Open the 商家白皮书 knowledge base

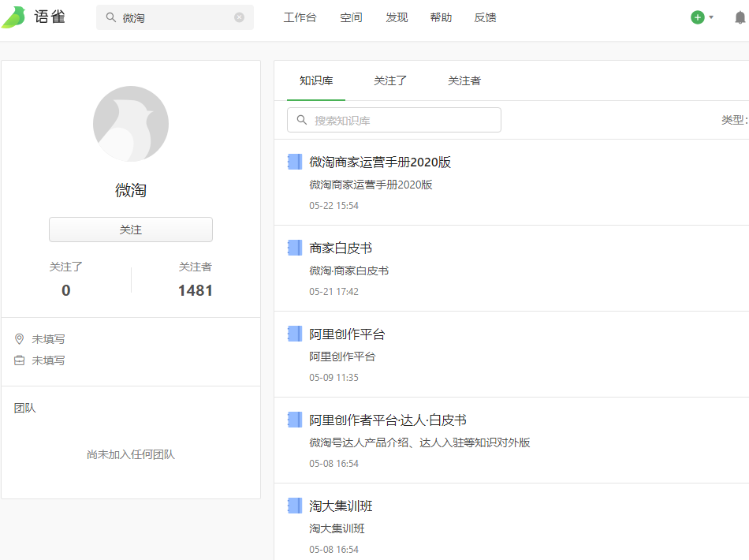coord(341,248)
